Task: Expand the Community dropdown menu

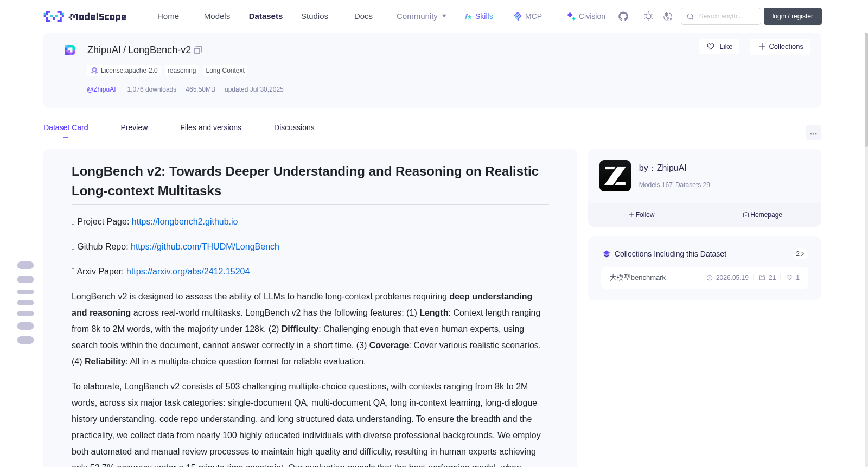Action: (x=422, y=16)
